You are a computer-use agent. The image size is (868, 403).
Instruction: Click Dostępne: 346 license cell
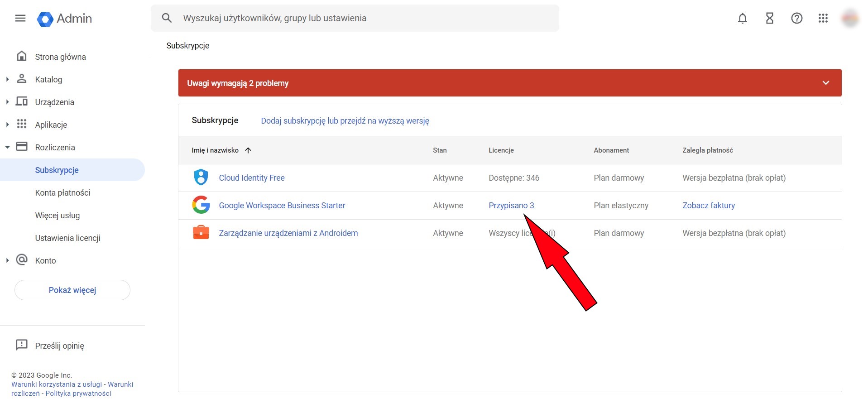[514, 178]
